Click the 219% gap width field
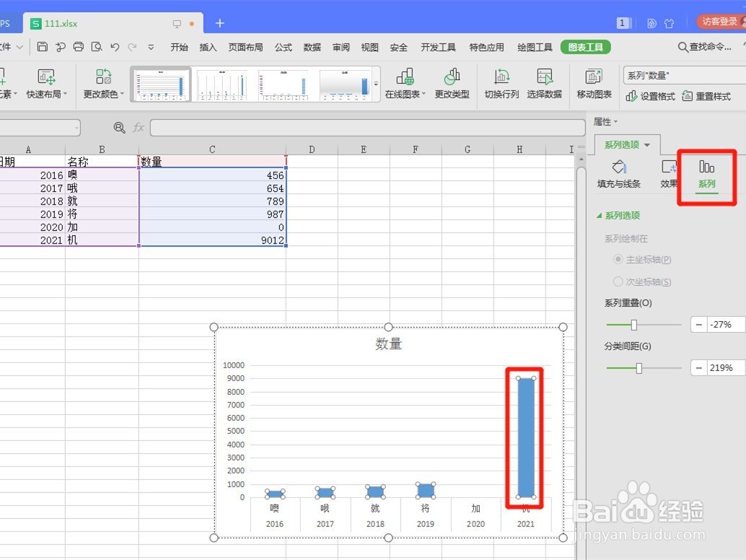This screenshot has width=746, height=560. tap(726, 368)
